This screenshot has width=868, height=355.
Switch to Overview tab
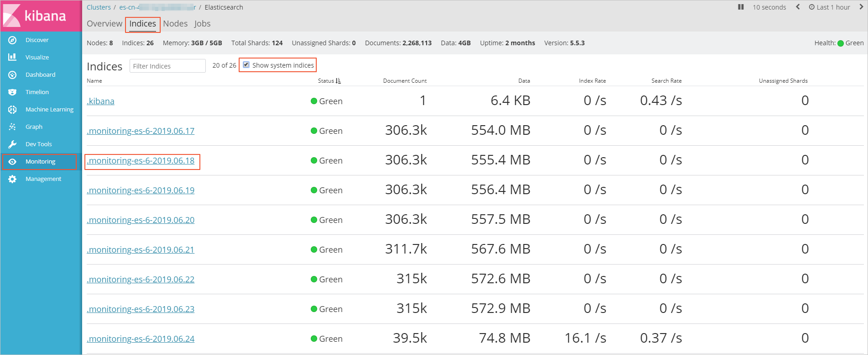tap(105, 24)
